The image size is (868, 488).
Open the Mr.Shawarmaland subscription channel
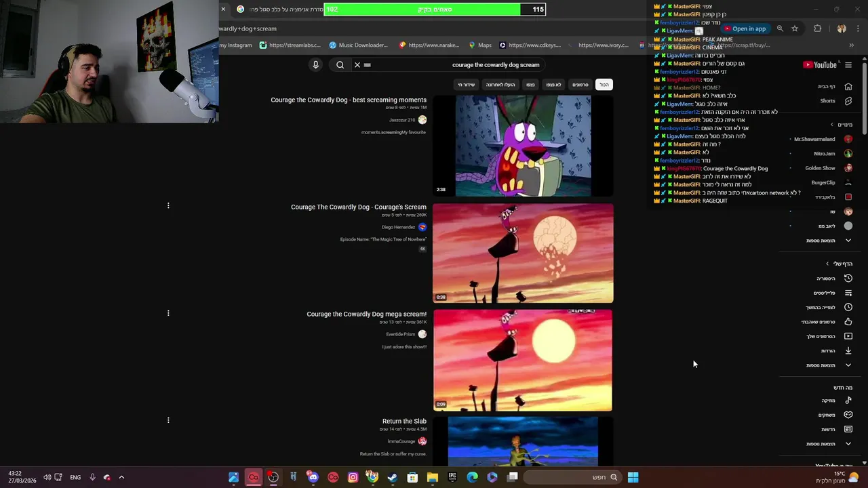[x=822, y=139]
